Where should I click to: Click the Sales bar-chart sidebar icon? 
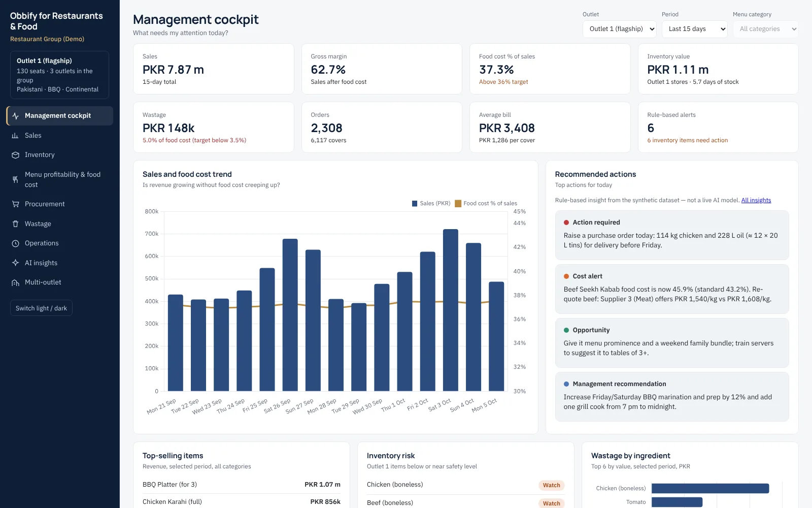(x=15, y=136)
